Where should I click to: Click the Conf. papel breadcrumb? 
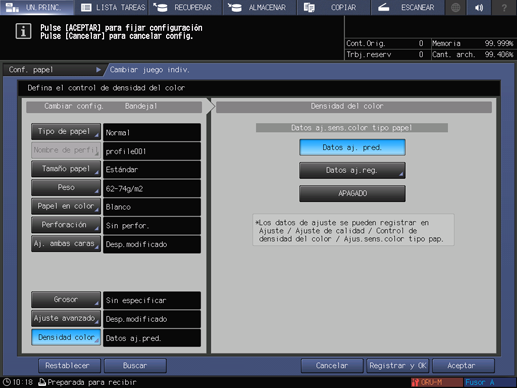(54, 70)
